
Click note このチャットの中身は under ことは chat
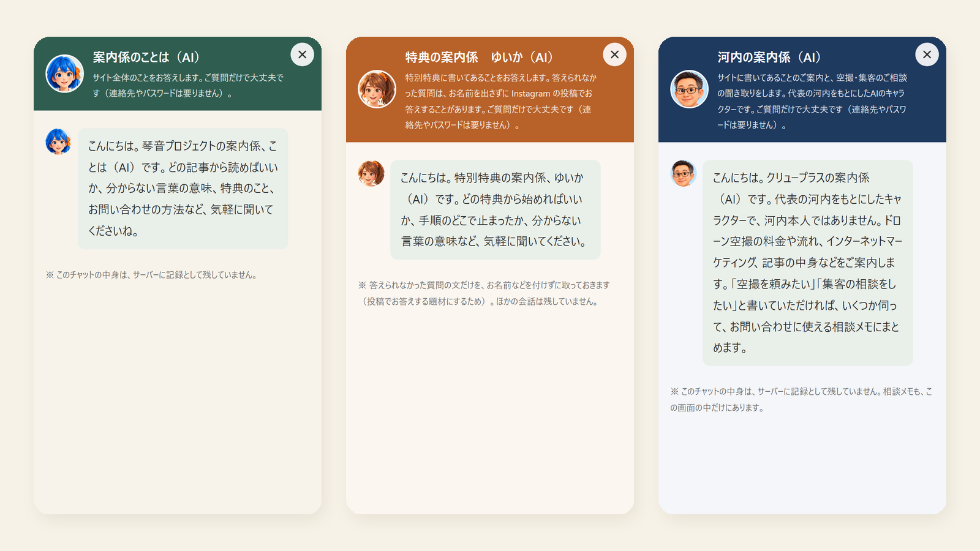pyautogui.click(x=151, y=275)
